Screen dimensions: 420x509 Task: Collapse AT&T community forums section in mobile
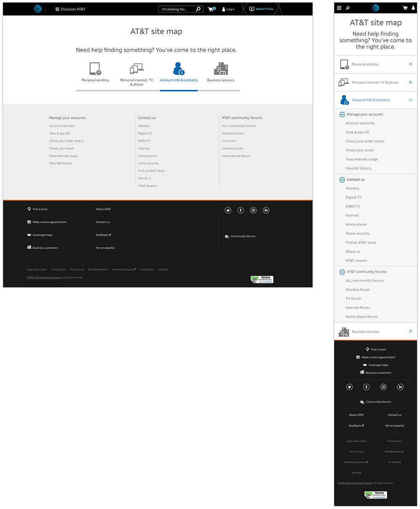point(342,272)
